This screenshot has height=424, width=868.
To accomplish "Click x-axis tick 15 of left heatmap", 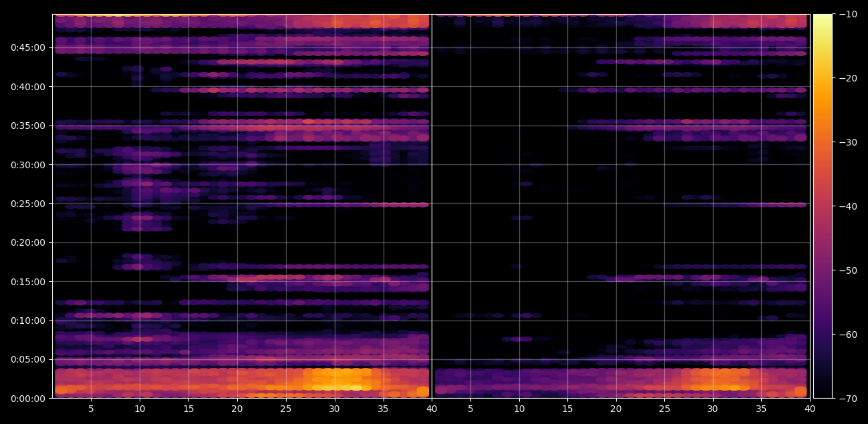I will 188,408.
